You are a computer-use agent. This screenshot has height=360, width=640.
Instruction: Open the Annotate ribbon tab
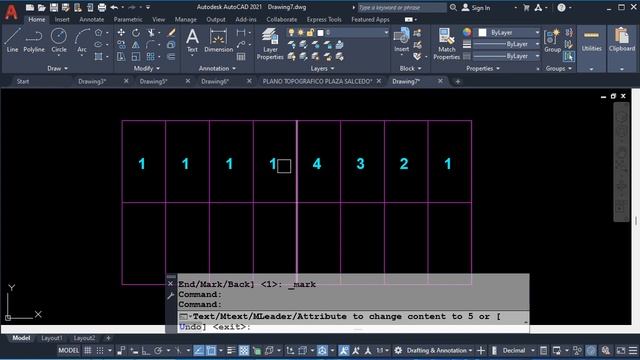(x=91, y=19)
